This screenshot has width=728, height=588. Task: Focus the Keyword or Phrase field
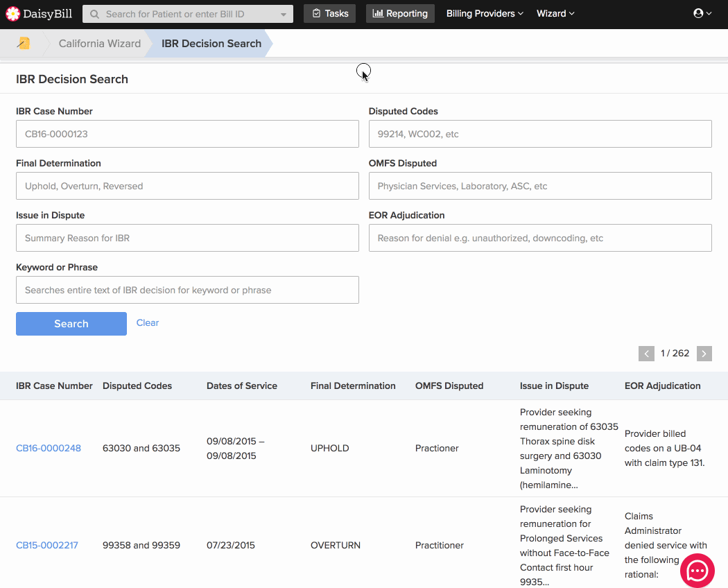pyautogui.click(x=187, y=290)
